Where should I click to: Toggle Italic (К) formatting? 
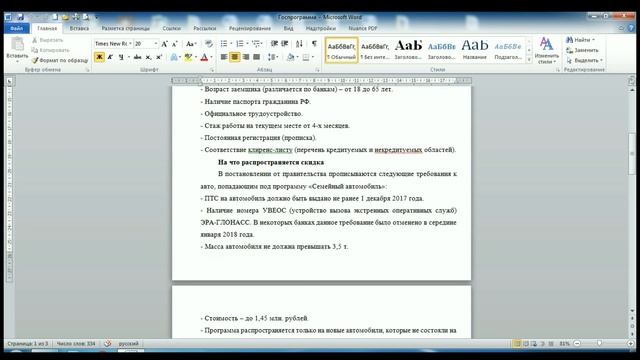110,57
